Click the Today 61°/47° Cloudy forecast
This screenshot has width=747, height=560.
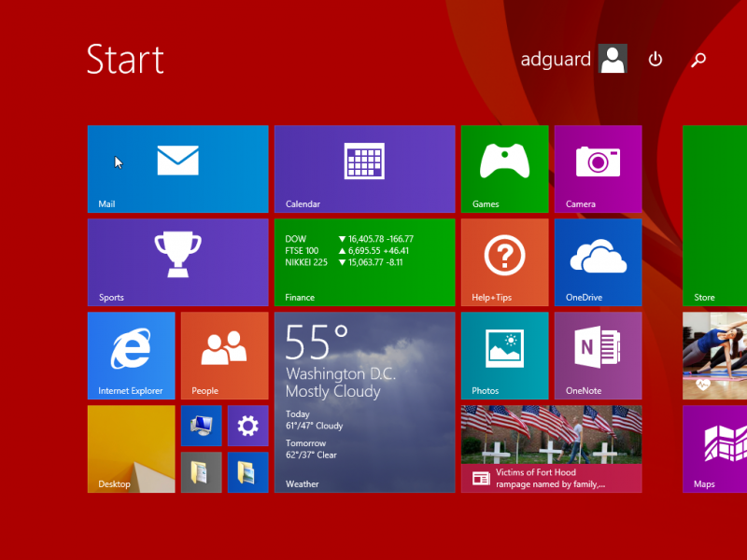click(x=314, y=420)
